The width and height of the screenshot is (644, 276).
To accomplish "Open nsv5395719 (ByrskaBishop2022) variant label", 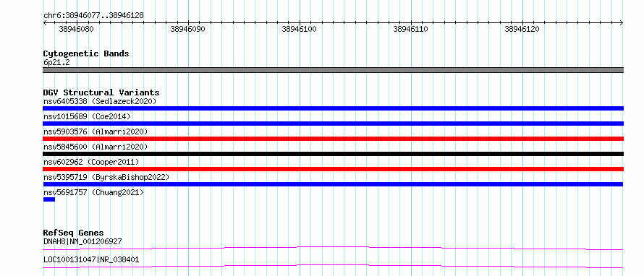I will (x=106, y=177).
